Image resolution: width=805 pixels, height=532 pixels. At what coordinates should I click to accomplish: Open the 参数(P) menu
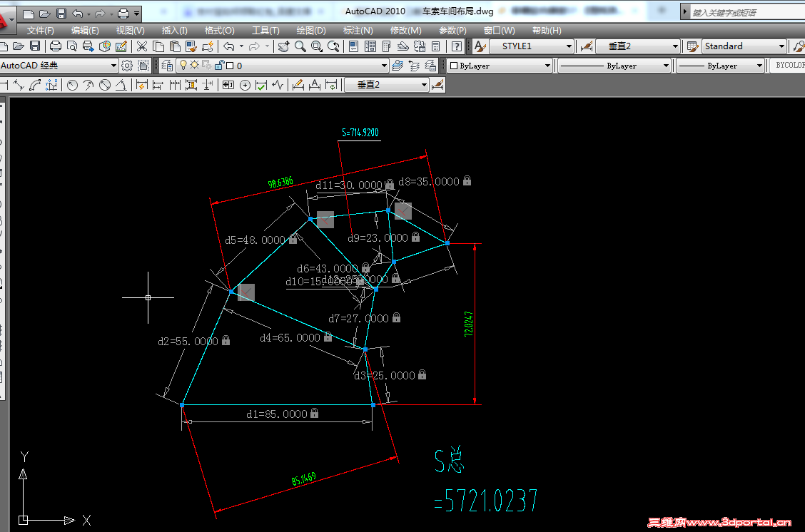point(452,31)
